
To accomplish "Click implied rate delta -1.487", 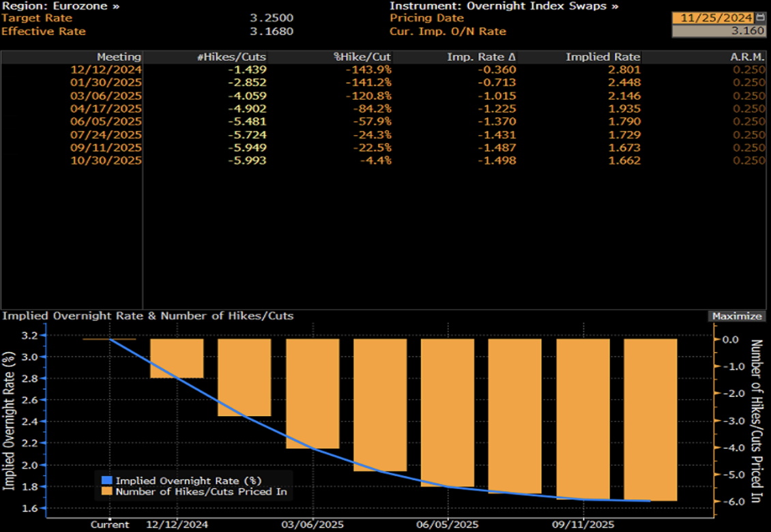I will pos(497,147).
